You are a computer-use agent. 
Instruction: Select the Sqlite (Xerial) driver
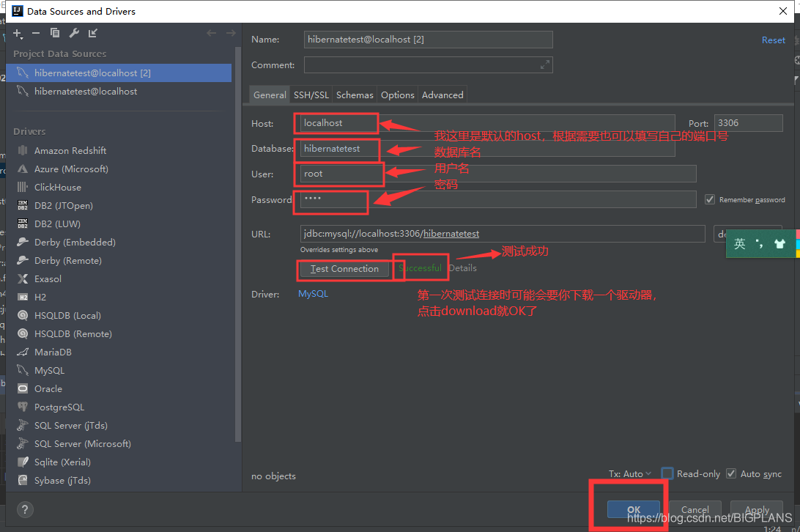62,462
